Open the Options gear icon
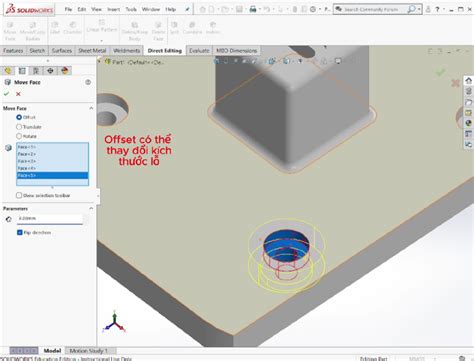This screenshot has height=361, width=474. pos(313,9)
